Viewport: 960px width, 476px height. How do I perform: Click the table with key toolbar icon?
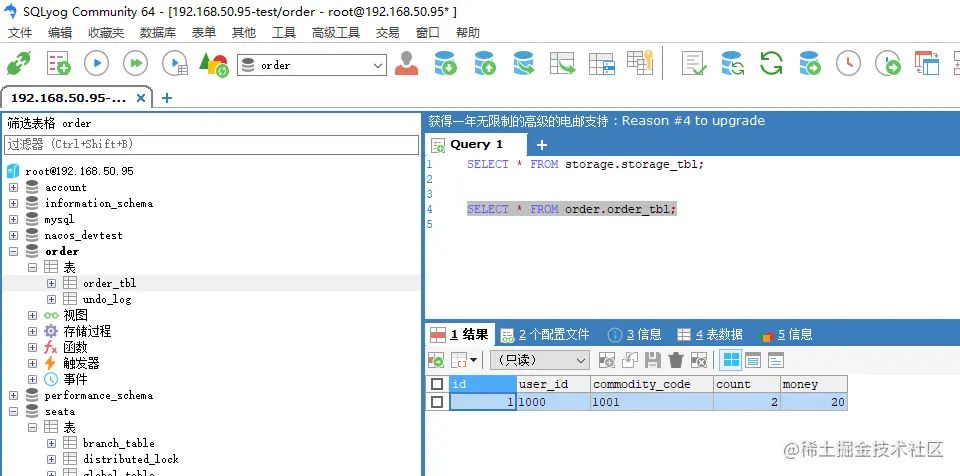click(x=640, y=62)
